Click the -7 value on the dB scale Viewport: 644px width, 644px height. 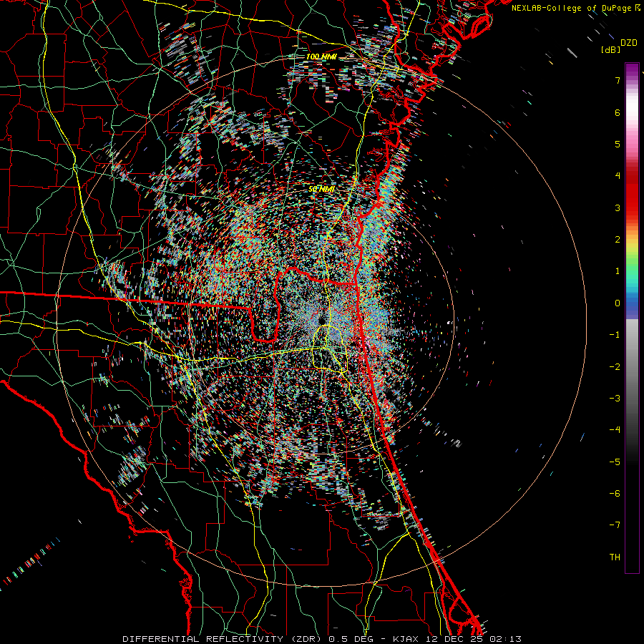615,525
